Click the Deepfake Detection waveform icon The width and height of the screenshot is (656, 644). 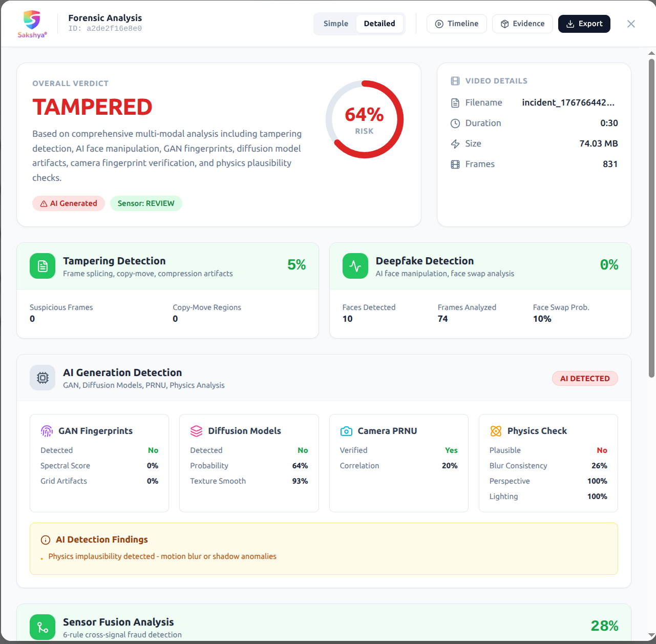(x=355, y=266)
